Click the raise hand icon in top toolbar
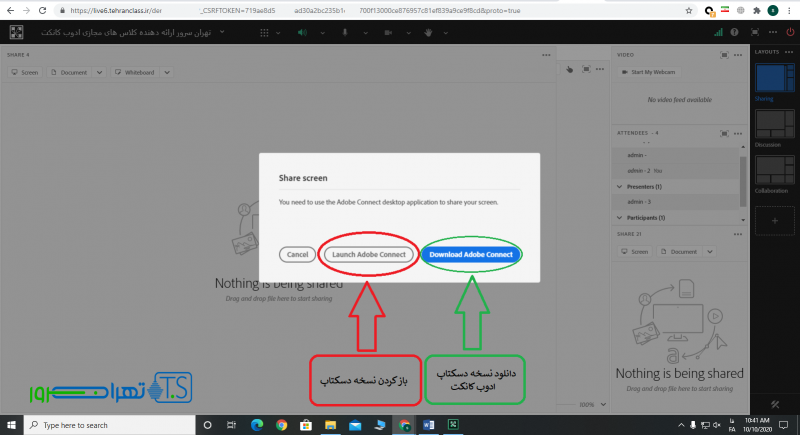 (429, 32)
